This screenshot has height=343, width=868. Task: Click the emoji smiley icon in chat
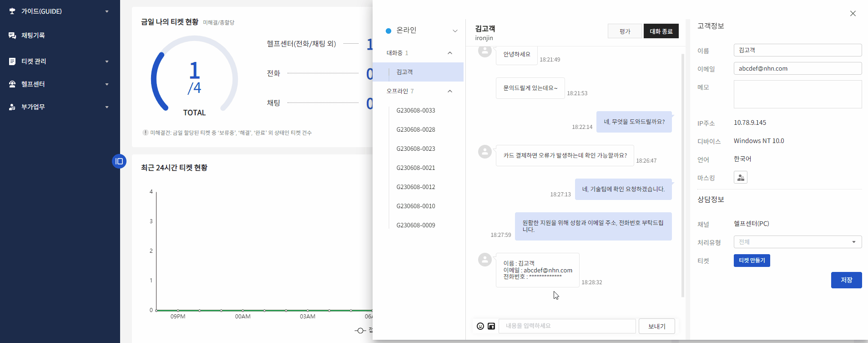[x=480, y=326]
